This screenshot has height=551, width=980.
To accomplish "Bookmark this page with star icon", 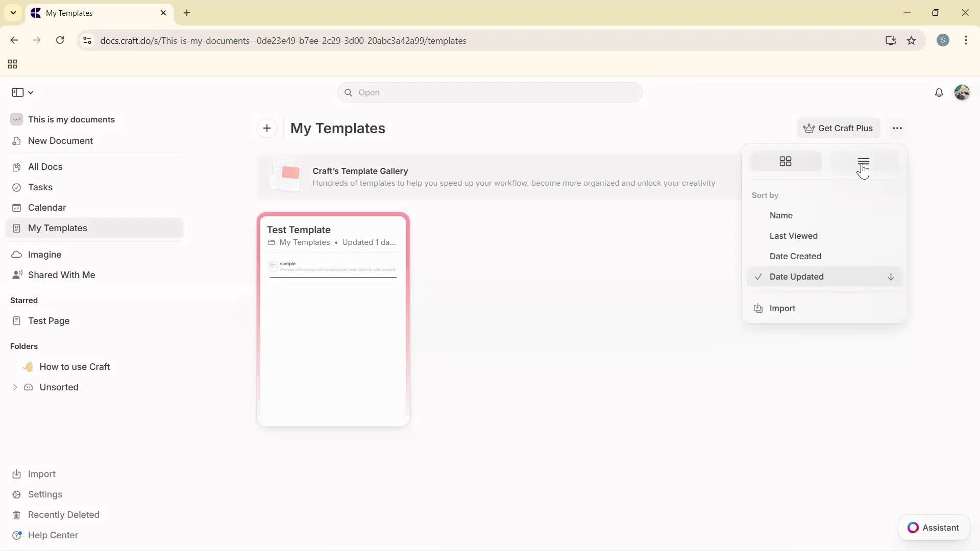I will pos(912,41).
